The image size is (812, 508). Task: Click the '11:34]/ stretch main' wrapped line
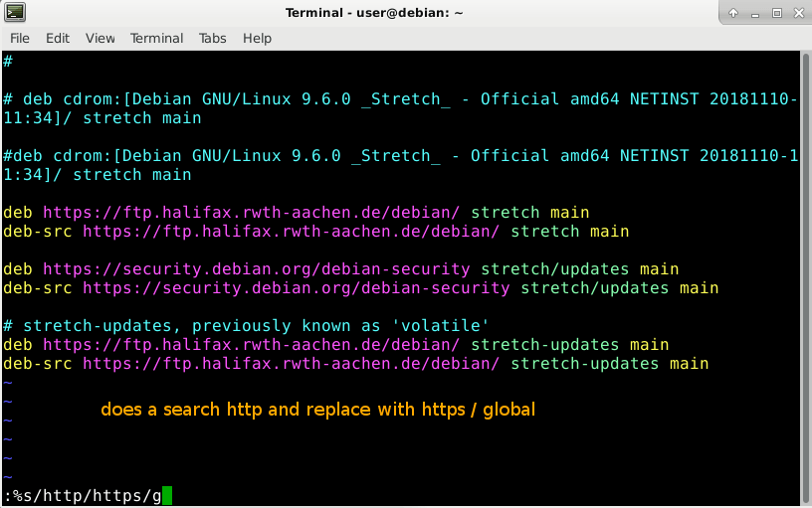coord(102,118)
